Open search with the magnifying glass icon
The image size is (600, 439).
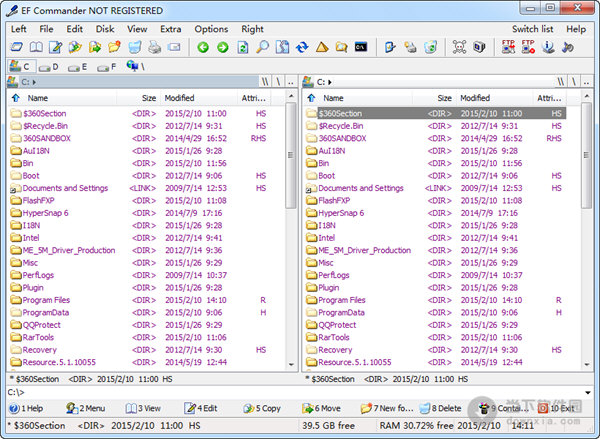coord(262,47)
